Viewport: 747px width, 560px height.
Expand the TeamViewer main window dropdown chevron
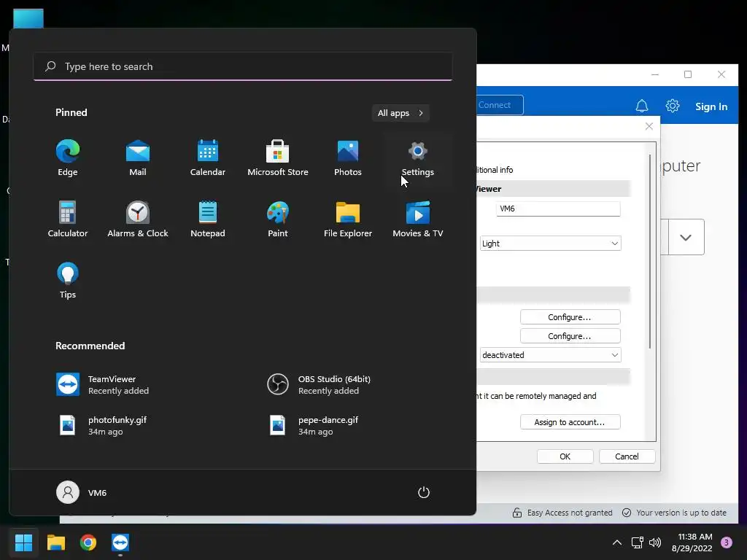tap(686, 237)
